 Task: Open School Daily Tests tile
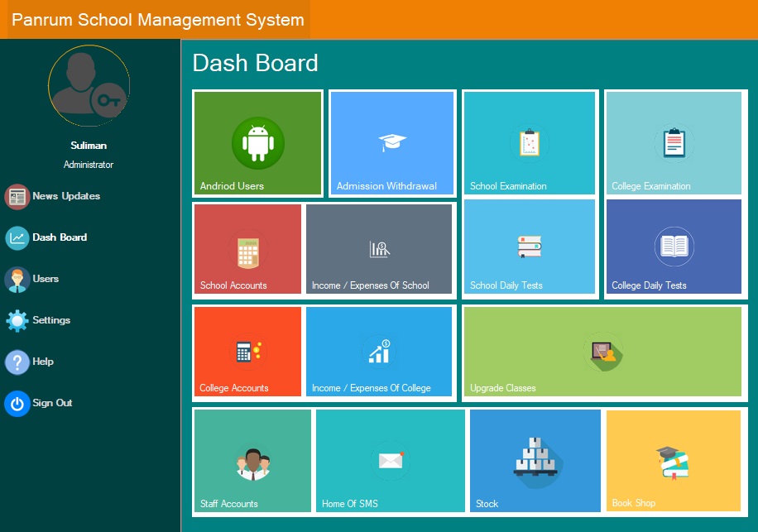pyautogui.click(x=530, y=247)
